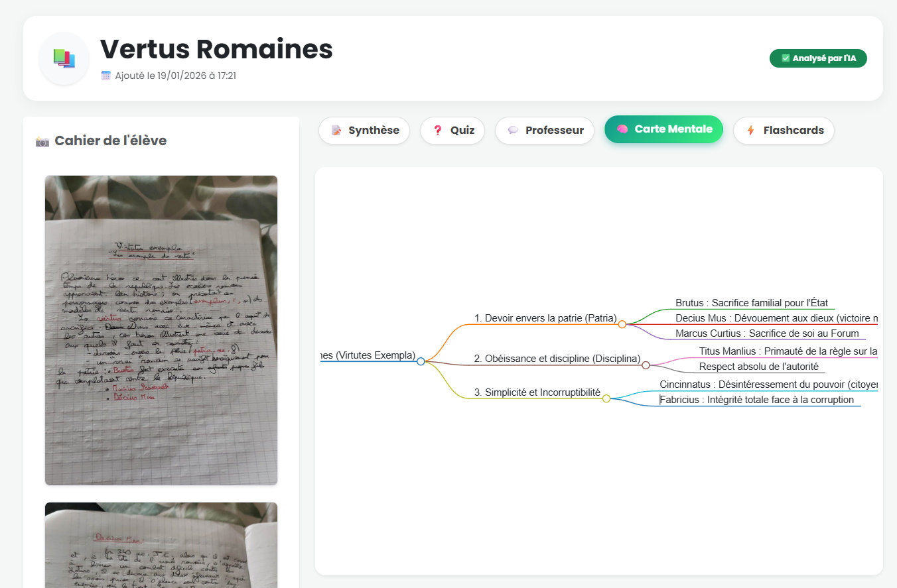Viewport: 897px width, 588px height.
Task: Collapse the Obéissance et discipline branch circle
Action: point(646,365)
